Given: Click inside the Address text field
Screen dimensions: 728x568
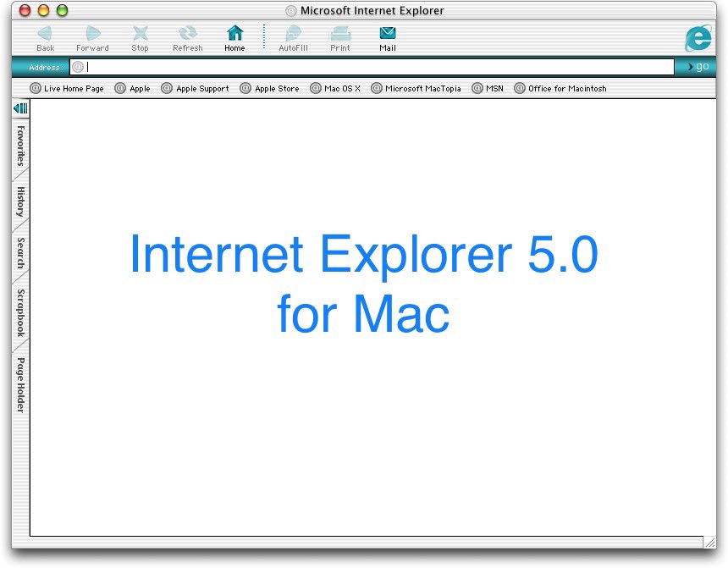Looking at the screenshot, I should point(372,67).
